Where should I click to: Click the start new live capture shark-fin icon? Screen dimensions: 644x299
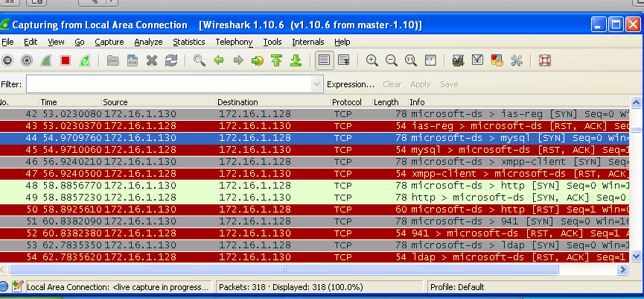(46, 60)
